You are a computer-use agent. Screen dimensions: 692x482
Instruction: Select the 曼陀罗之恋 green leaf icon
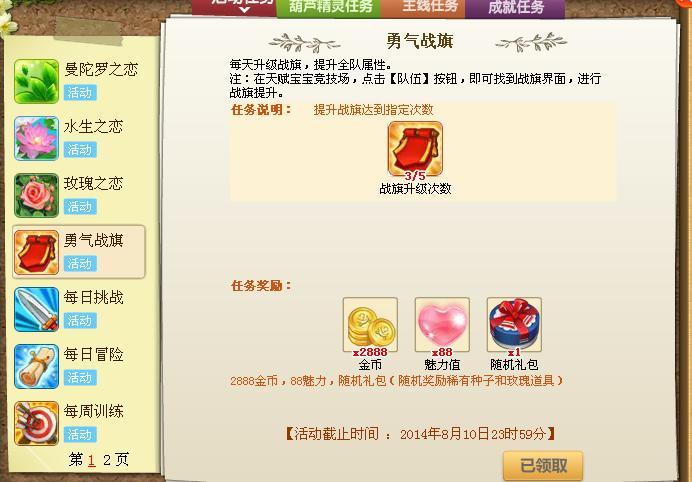[x=36, y=82]
